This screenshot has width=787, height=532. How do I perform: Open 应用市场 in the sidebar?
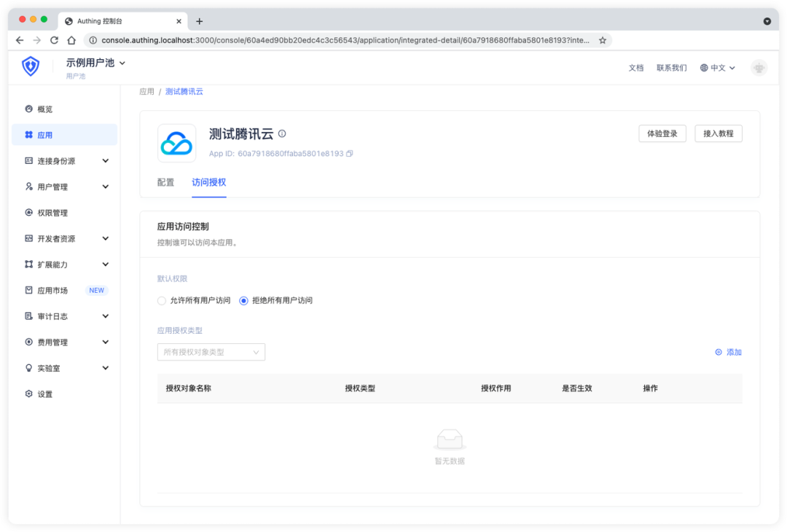[64, 290]
